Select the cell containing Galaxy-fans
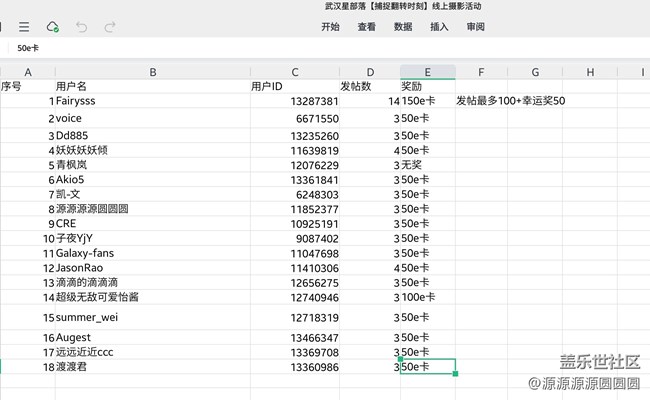650x400 pixels. [153, 253]
